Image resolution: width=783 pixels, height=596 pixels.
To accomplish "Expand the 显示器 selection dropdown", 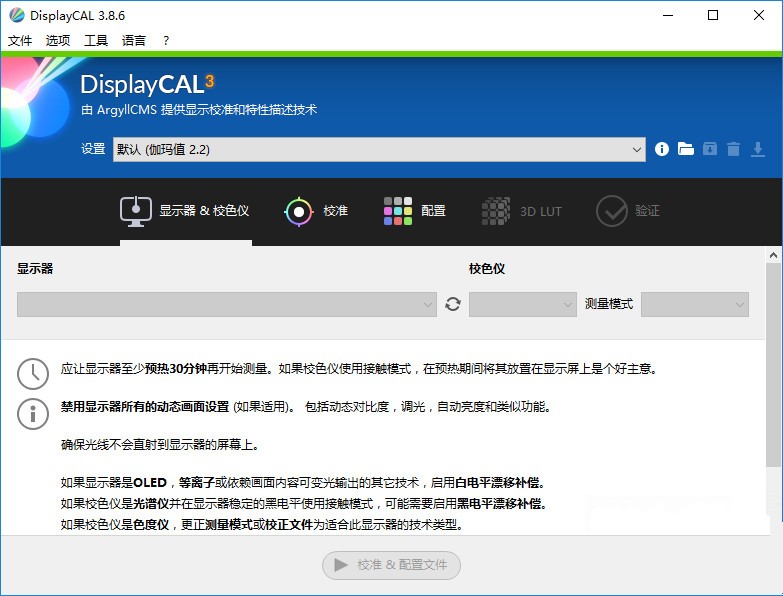I will point(227,304).
